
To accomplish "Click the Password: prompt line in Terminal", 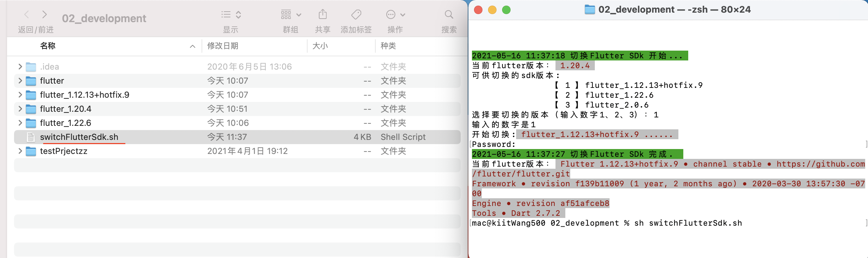I will (x=494, y=144).
